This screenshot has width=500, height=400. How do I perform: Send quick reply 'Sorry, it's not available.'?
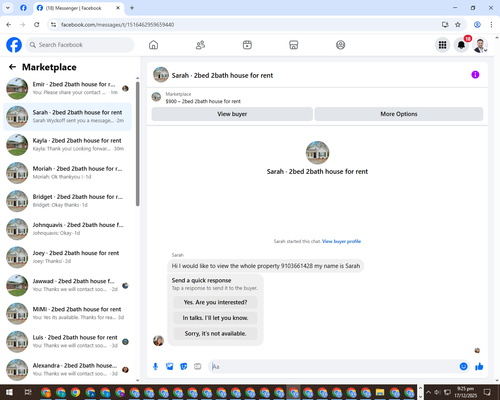215,333
